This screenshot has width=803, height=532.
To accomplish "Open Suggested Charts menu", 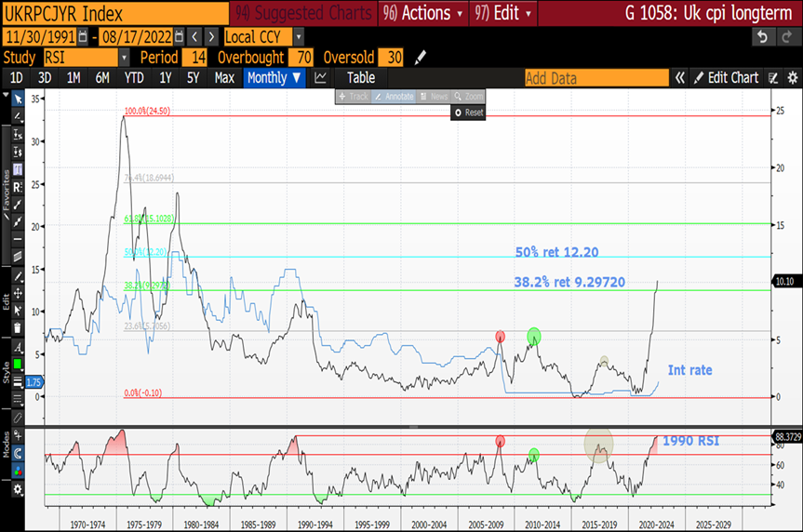I will 303,13.
